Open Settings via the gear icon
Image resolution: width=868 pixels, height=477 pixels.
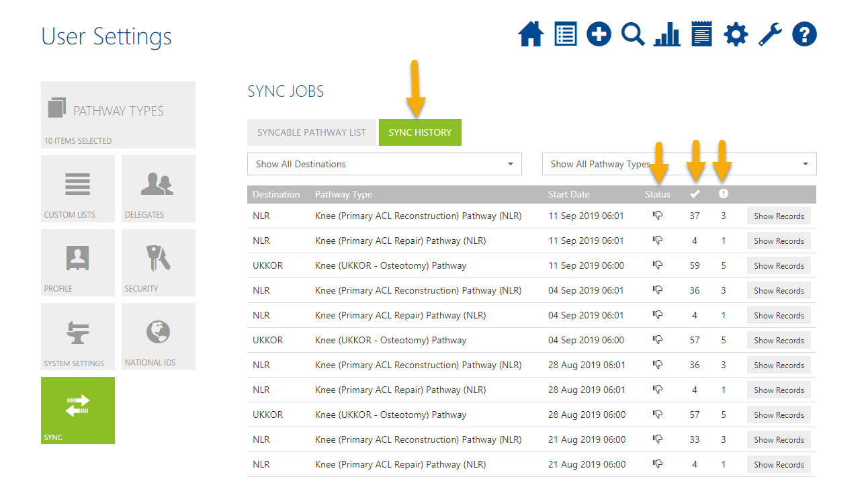[736, 34]
